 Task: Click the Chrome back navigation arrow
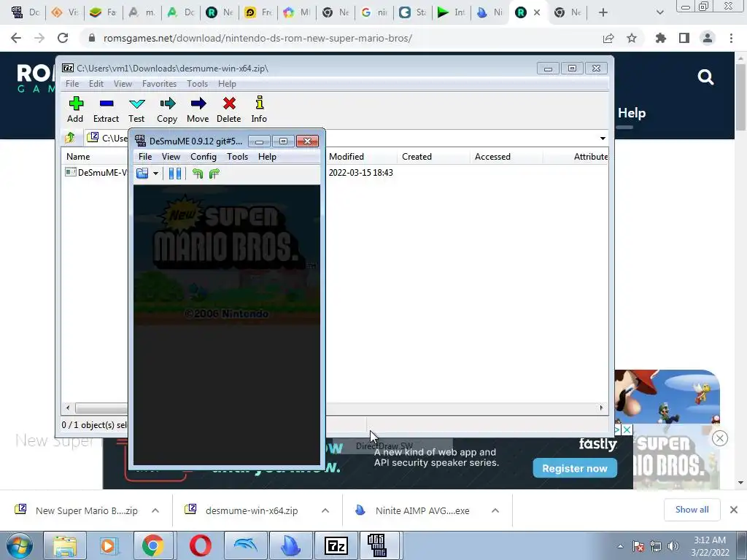(16, 38)
